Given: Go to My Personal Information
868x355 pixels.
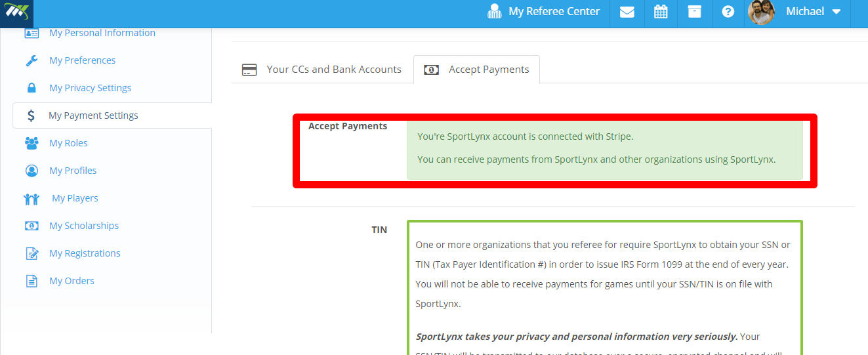Looking at the screenshot, I should 102,33.
